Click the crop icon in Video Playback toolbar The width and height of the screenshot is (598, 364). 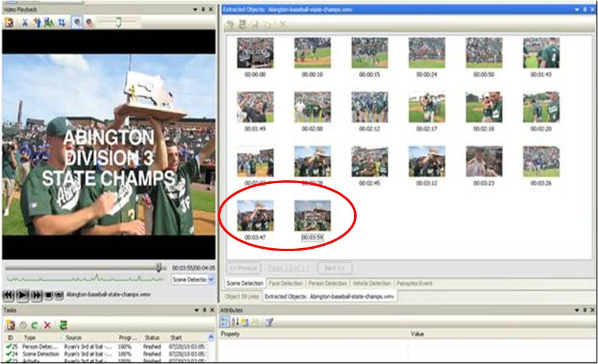tap(62, 22)
